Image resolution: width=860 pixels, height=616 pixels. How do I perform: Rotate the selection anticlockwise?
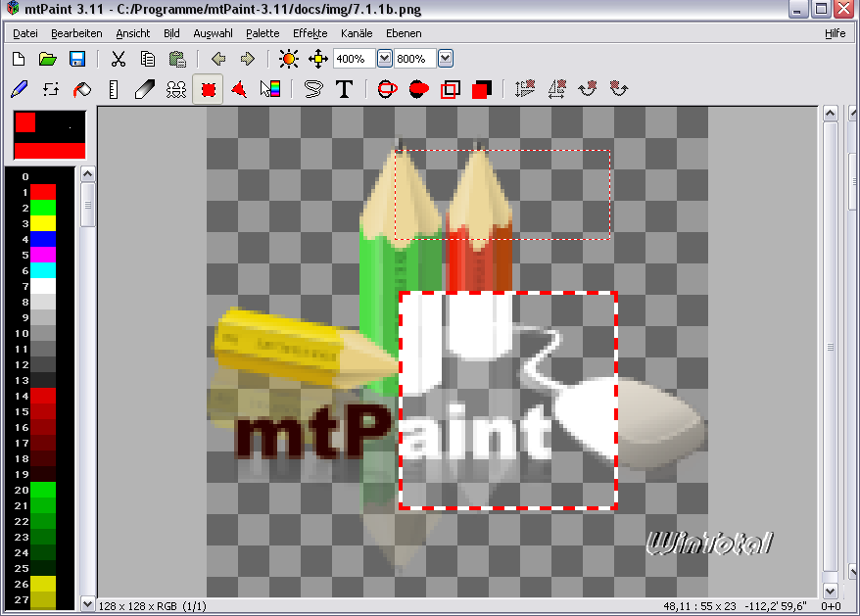[619, 89]
